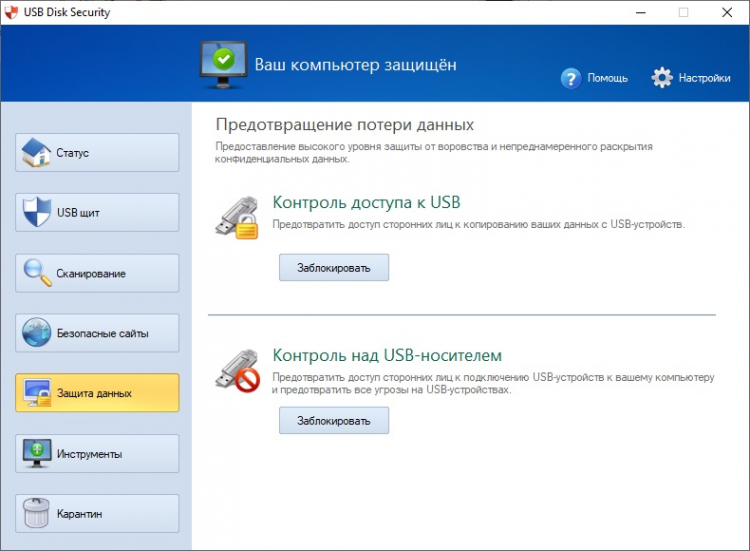Open the Помощь link
Screen dimensions: 750x551
click(x=607, y=78)
